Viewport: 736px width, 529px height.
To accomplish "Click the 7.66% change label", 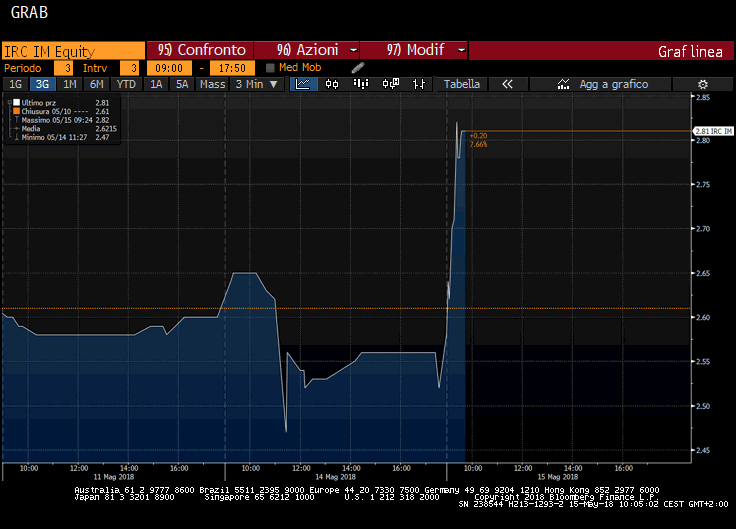I will tap(478, 144).
